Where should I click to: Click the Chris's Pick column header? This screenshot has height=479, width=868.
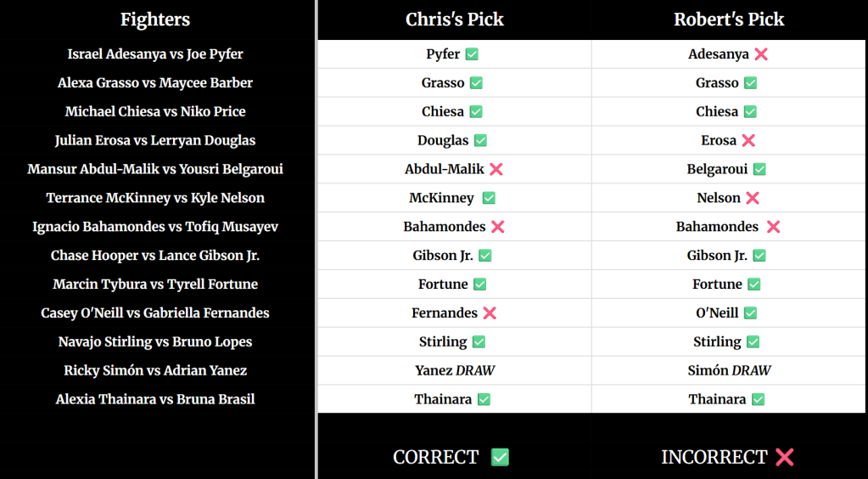click(x=455, y=20)
